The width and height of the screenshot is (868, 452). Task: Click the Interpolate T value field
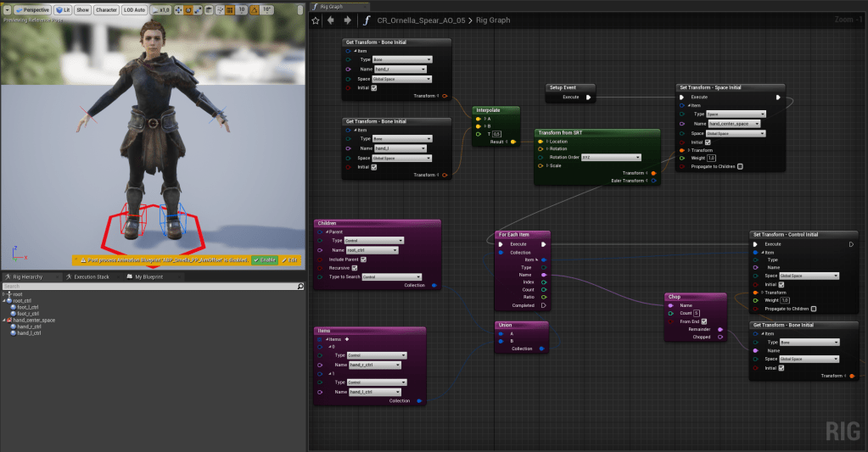coord(496,134)
